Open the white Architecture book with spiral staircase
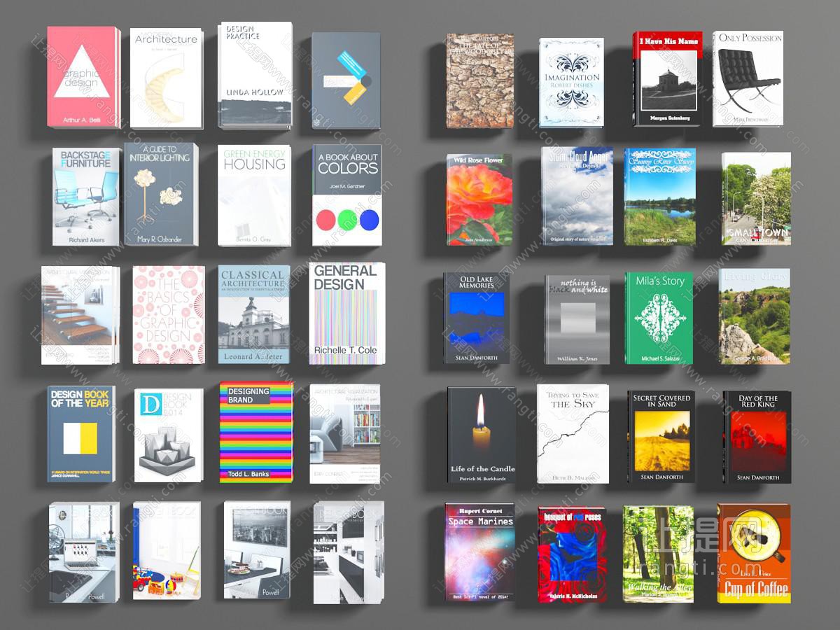Screen dimensions: 840x630 (x=167, y=78)
